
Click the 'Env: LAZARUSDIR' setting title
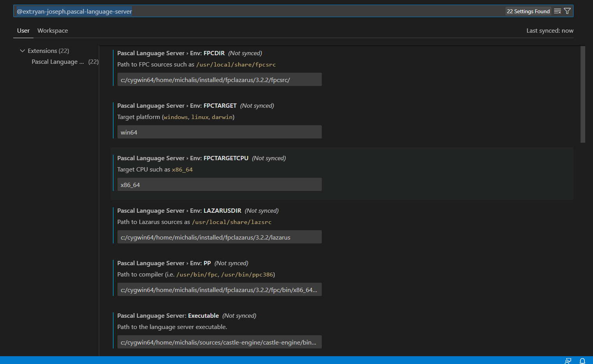tap(179, 211)
